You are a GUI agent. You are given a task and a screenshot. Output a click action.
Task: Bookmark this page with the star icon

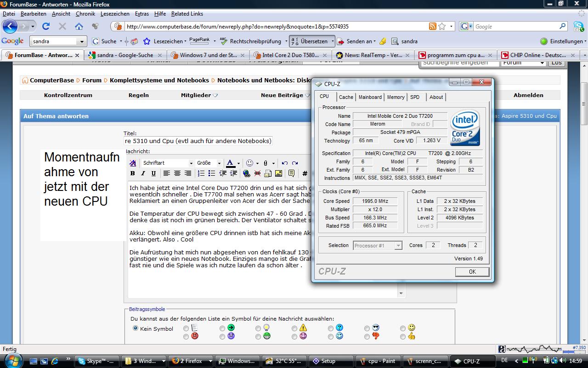click(x=442, y=26)
